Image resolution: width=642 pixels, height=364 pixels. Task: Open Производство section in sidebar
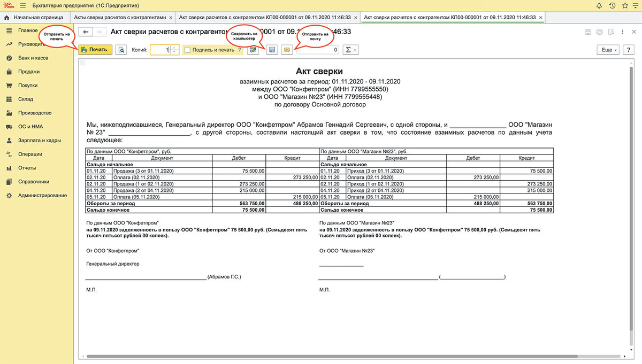(34, 113)
